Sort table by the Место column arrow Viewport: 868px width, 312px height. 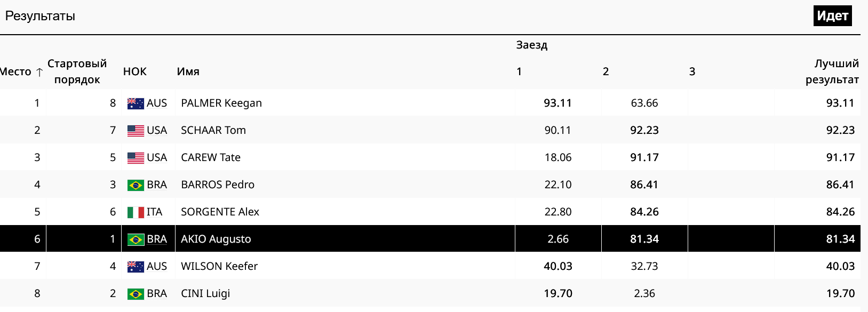39,72
